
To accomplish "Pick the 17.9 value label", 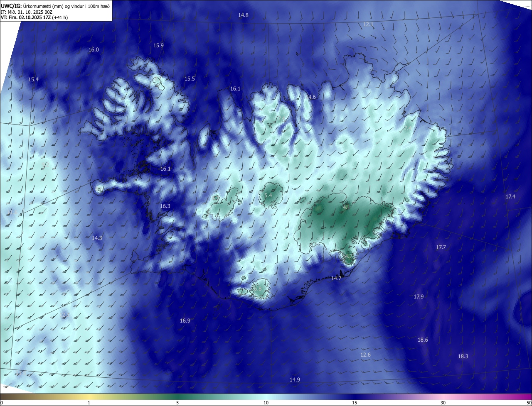I will 419,297.
